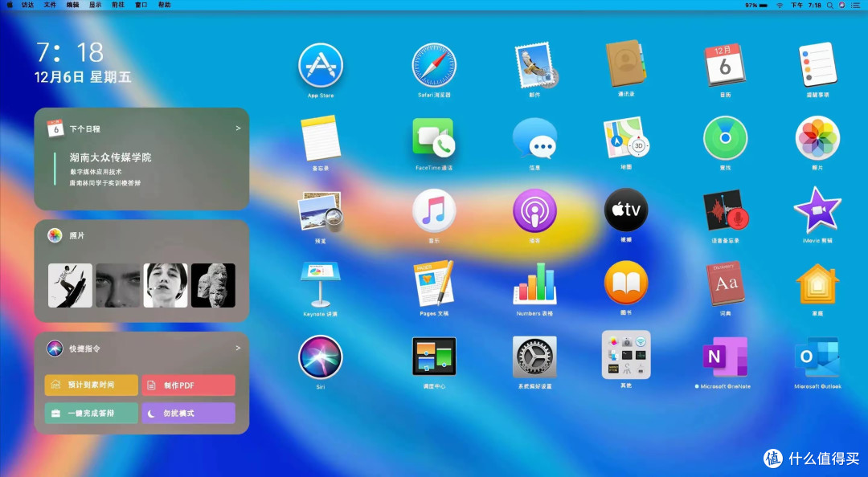The image size is (868, 477).
Task: Open Notification Center list icon
Action: pos(855,5)
